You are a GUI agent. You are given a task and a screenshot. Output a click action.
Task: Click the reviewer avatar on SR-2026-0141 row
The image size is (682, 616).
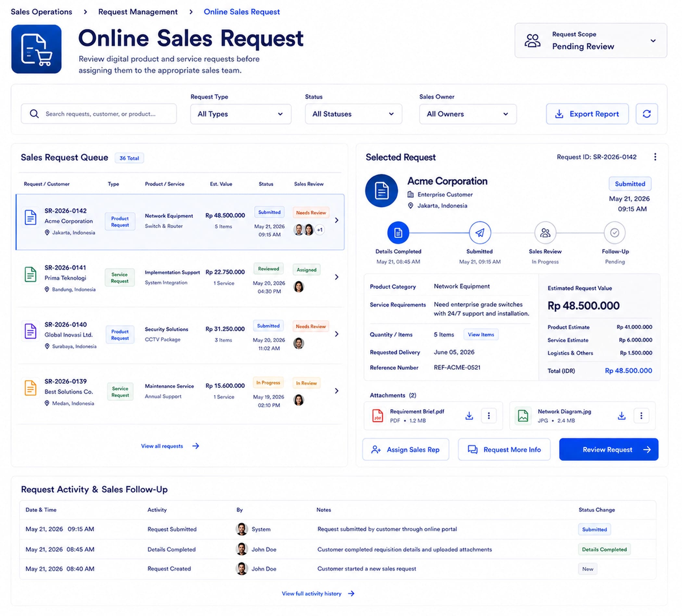coord(299,287)
